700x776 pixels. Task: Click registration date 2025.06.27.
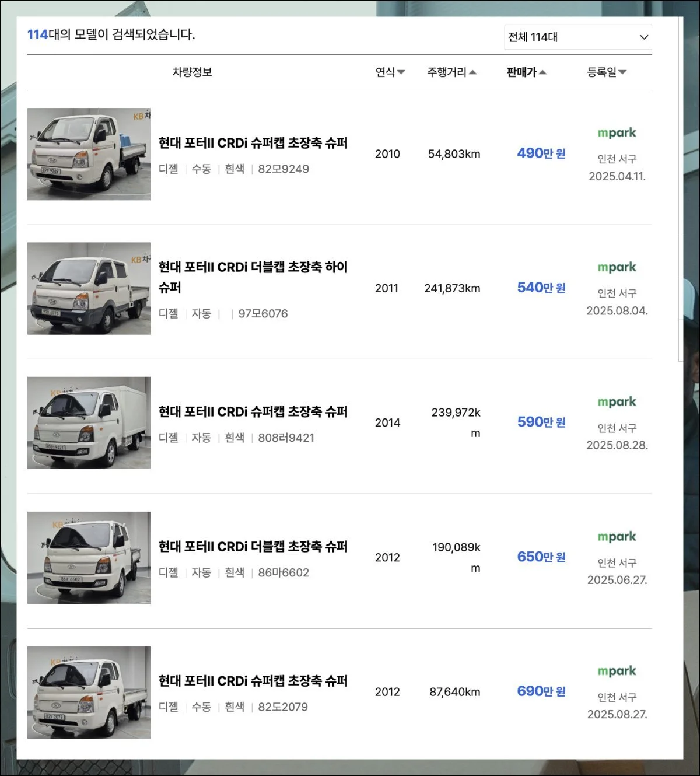(617, 580)
